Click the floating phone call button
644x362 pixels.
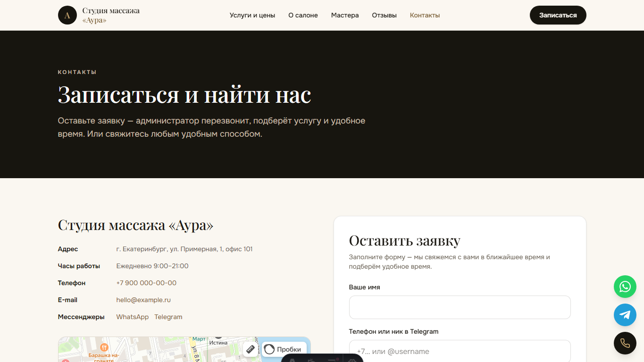click(x=625, y=343)
